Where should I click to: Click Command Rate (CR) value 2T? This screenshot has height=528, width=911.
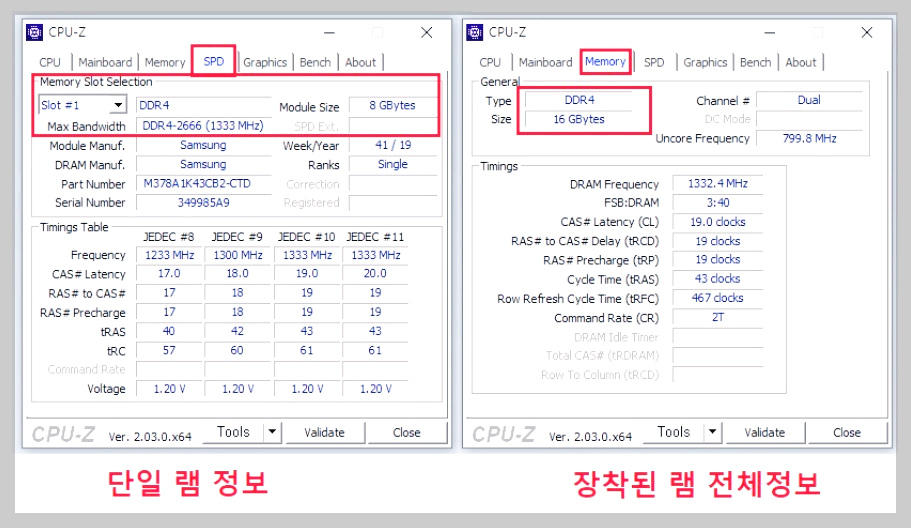tap(718, 317)
